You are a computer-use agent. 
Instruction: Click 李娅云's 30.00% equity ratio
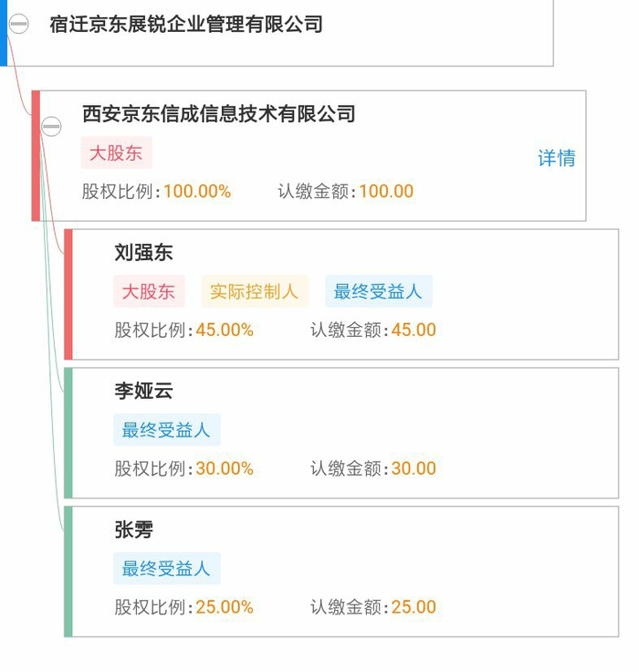(x=225, y=469)
